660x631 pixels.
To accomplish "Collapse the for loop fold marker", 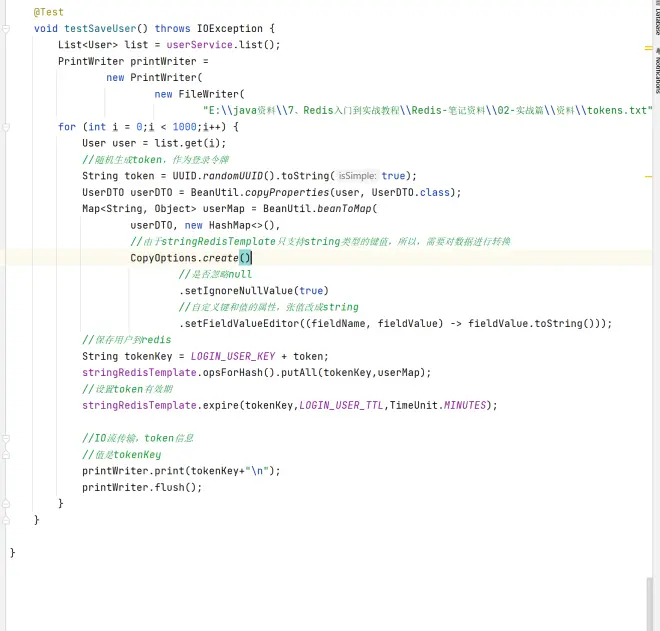I will (6, 127).
